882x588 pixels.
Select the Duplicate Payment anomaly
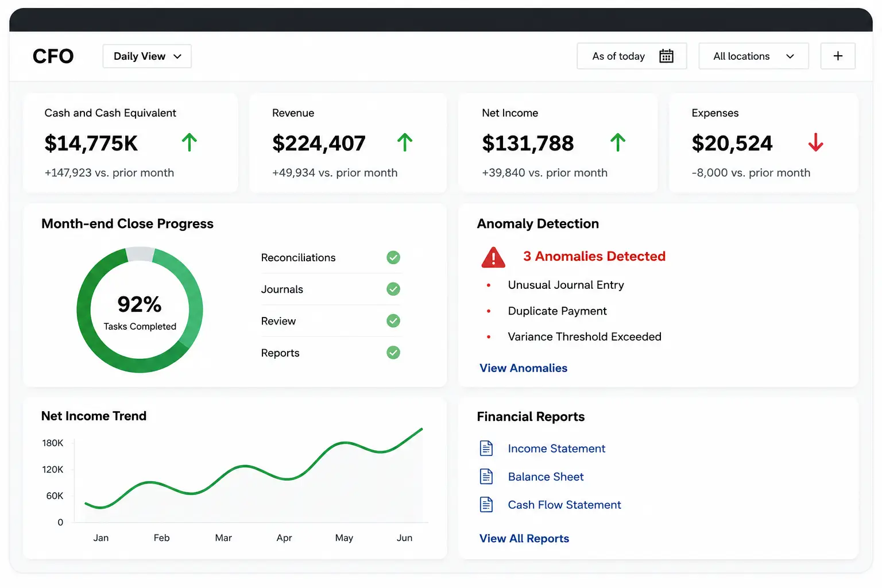(x=557, y=311)
